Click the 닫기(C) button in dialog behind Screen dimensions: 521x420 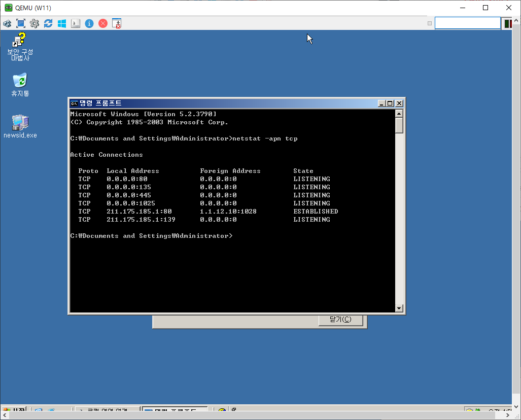click(x=340, y=320)
